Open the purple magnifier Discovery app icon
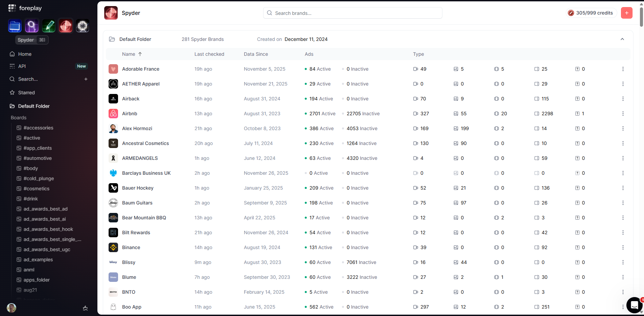This screenshot has height=316, width=644. coord(32,26)
